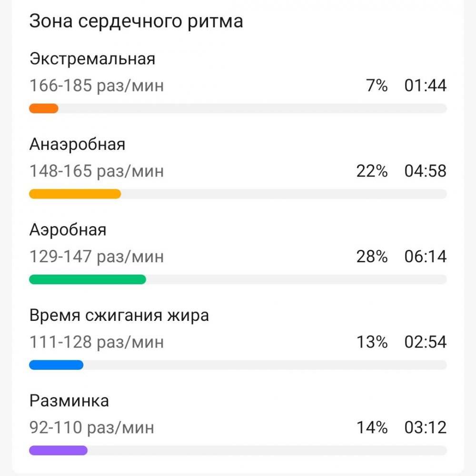
Task: Click the purple Разминка progress bar
Action: tap(58, 450)
